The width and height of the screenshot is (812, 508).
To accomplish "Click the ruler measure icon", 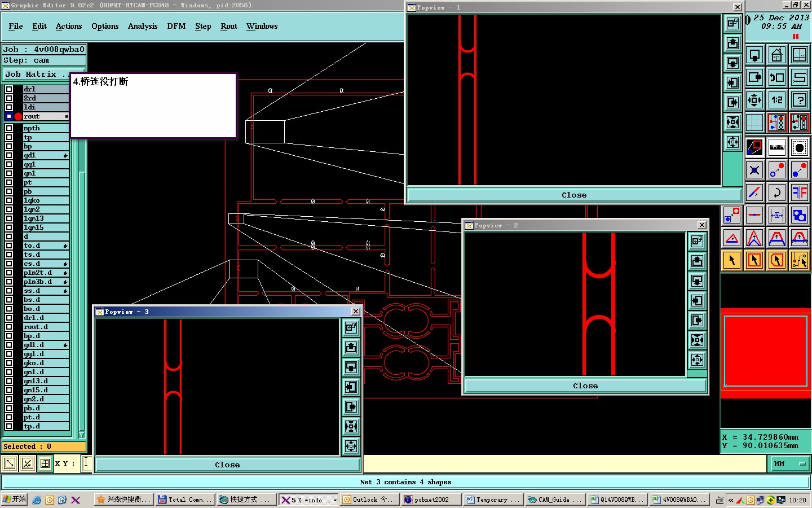I will [776, 147].
